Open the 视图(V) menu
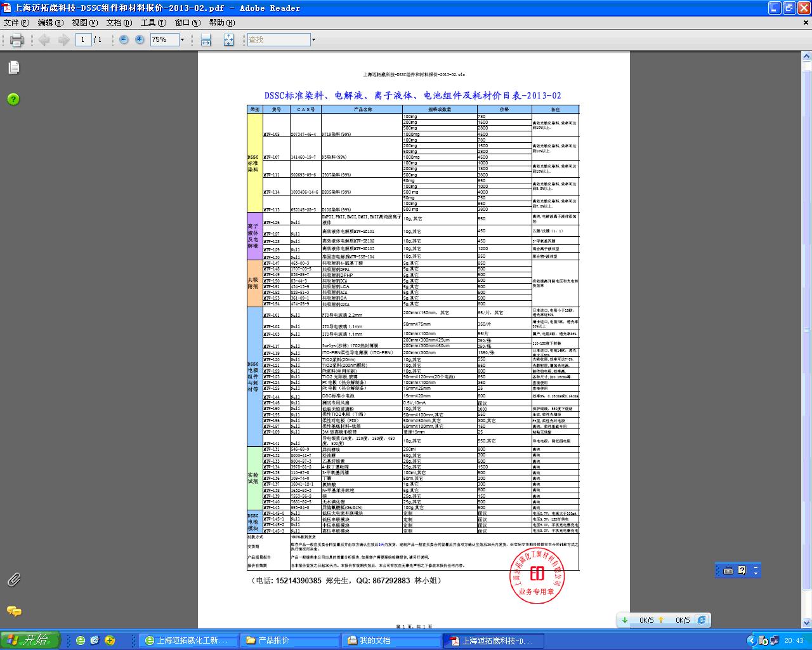Viewport: 812px width, 650px height. [85, 22]
